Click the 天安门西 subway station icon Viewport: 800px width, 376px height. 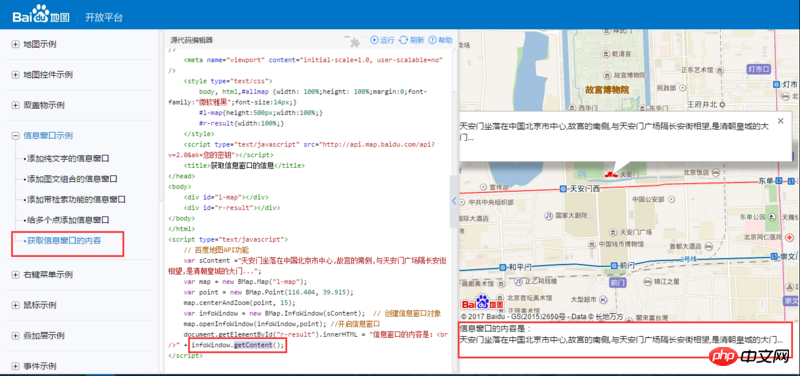563,189
